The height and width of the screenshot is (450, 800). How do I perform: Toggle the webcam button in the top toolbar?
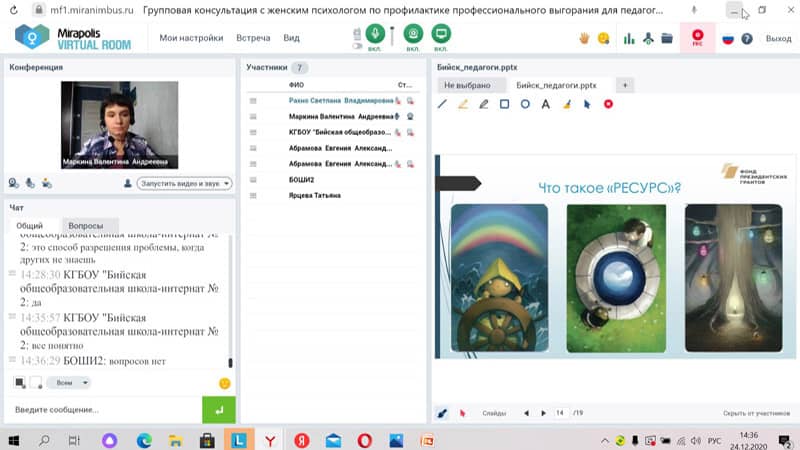(413, 34)
